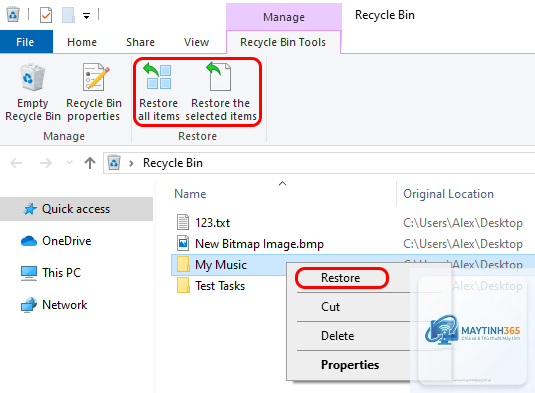535x393 pixels.
Task: Click the This PC monitor icon
Action: (29, 273)
